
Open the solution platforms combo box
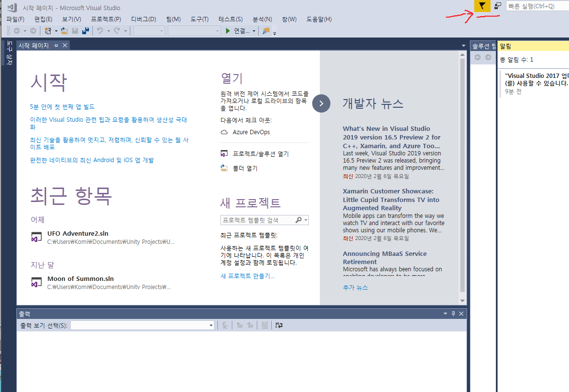pos(194,31)
